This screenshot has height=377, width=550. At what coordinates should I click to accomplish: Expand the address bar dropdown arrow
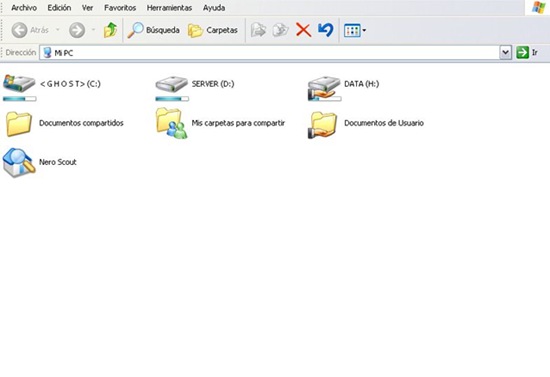505,53
